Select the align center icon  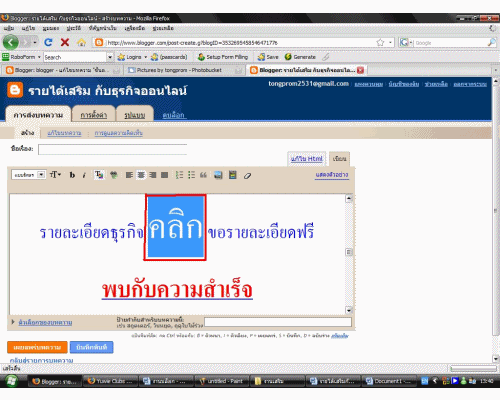[141, 175]
